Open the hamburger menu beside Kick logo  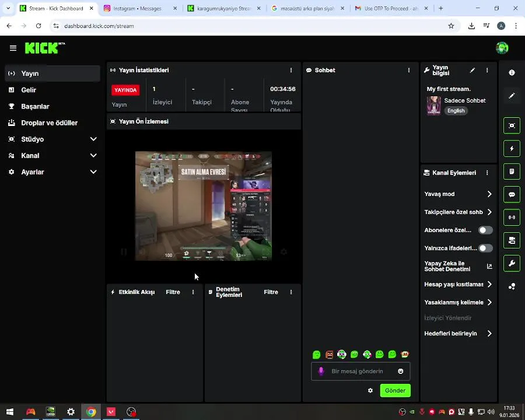click(13, 48)
